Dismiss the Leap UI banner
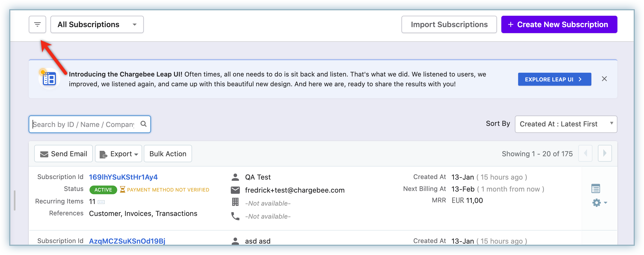Viewport: 644px width, 255px height. 604,79
